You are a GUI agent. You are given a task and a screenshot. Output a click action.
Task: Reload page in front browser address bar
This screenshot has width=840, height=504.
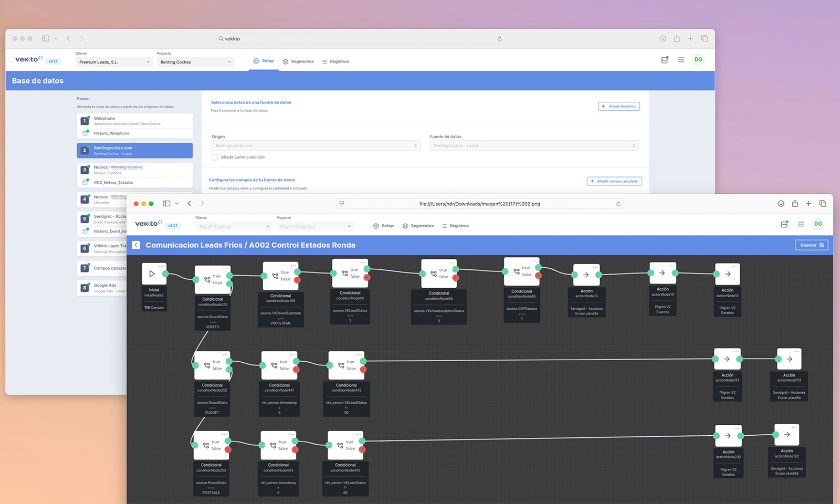[618, 204]
